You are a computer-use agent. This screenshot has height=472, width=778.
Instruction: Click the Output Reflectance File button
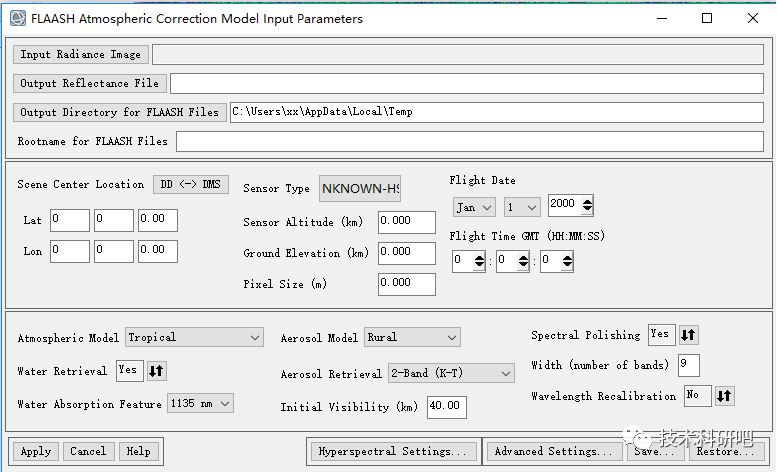[89, 83]
